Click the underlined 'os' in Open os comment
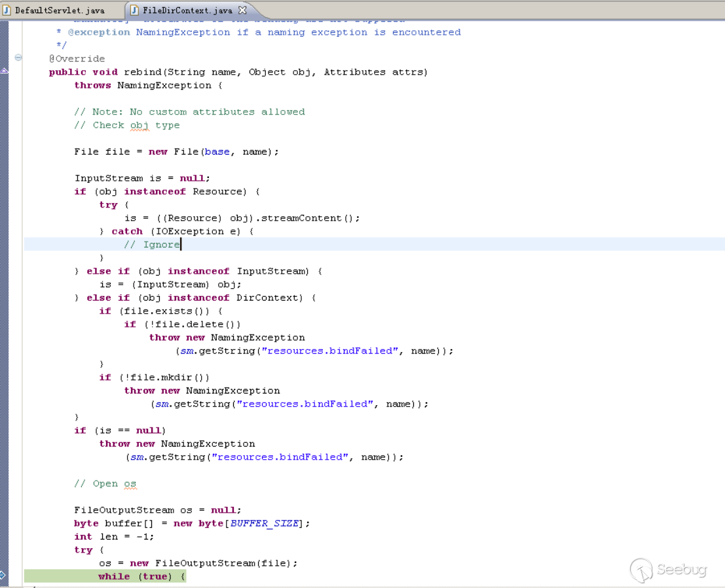Image resolution: width=725 pixels, height=588 pixels. pyautogui.click(x=130, y=484)
